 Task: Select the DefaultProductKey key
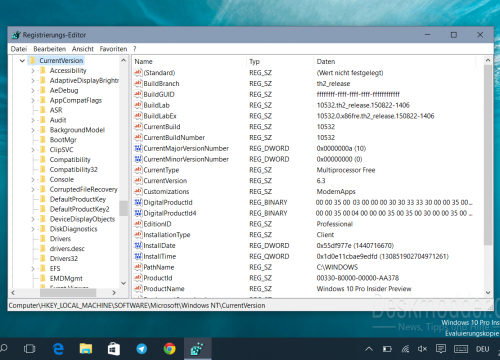click(x=78, y=199)
